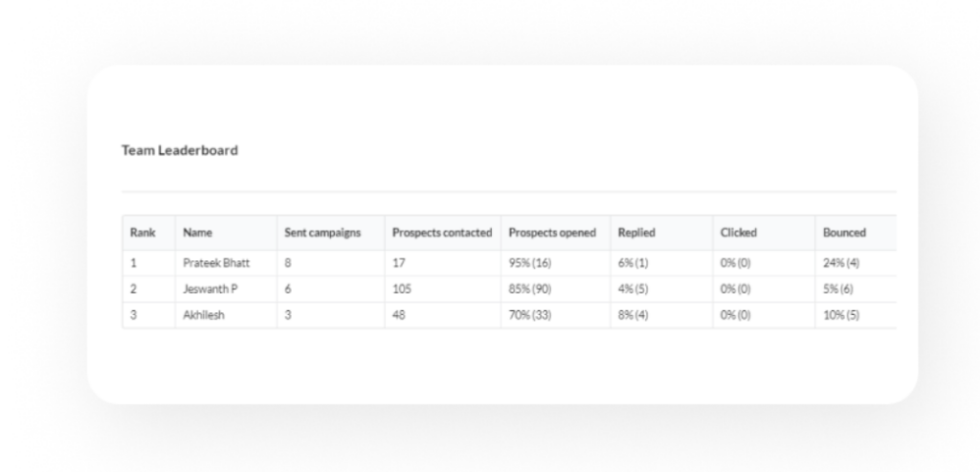Screen dimensions: 980x472
Task: Click the Clicked column header
Action: [x=739, y=233]
